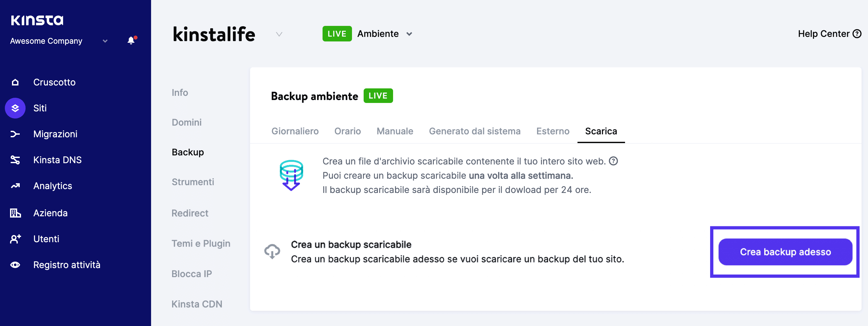This screenshot has width=868, height=326.
Task: Click the Registro attività eye icon
Action: 15,265
